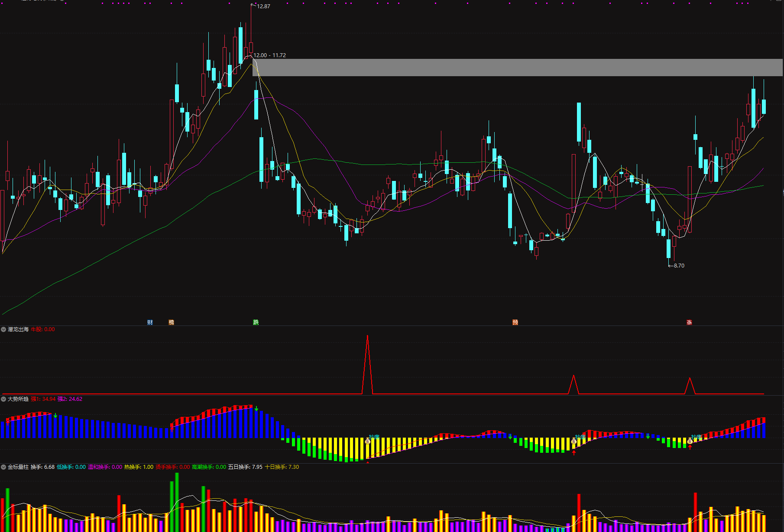Image resolution: width=784 pixels, height=532 pixels.
Task: Click the blue 财 event marker icon
Action: [x=150, y=322]
